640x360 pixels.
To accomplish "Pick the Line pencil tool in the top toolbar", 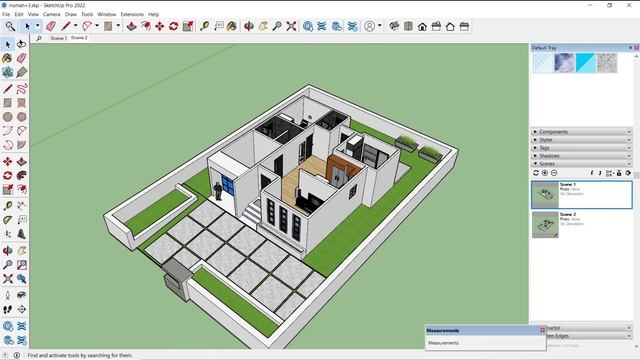I will coord(66,27).
